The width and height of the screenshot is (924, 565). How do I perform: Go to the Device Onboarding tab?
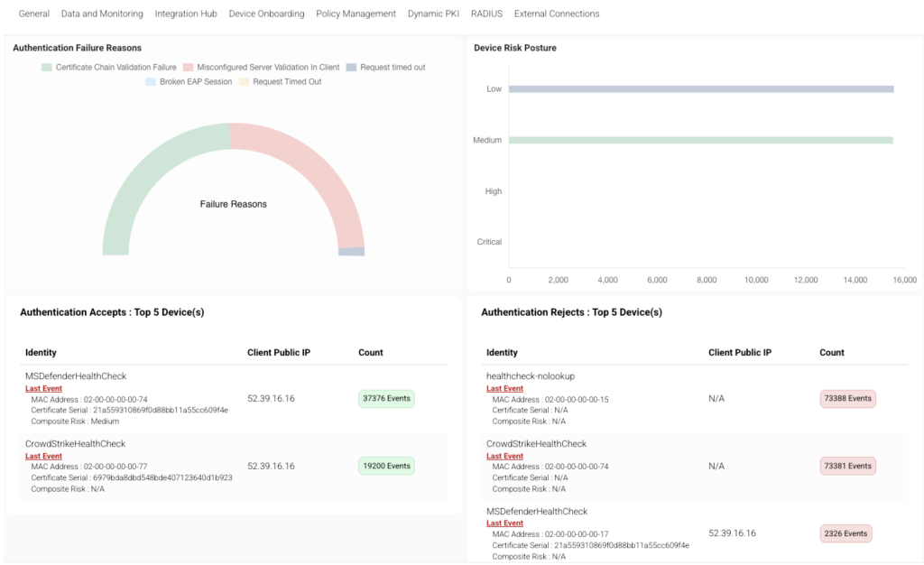(266, 14)
